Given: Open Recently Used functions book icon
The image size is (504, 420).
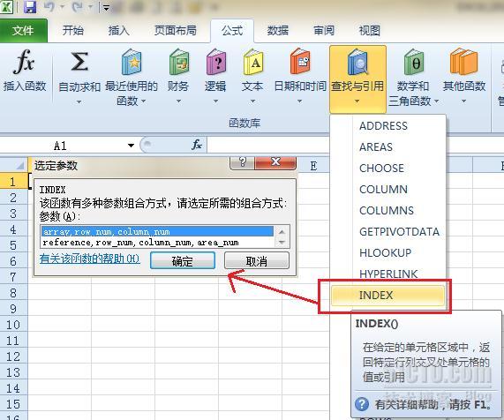Looking at the screenshot, I should click(132, 62).
